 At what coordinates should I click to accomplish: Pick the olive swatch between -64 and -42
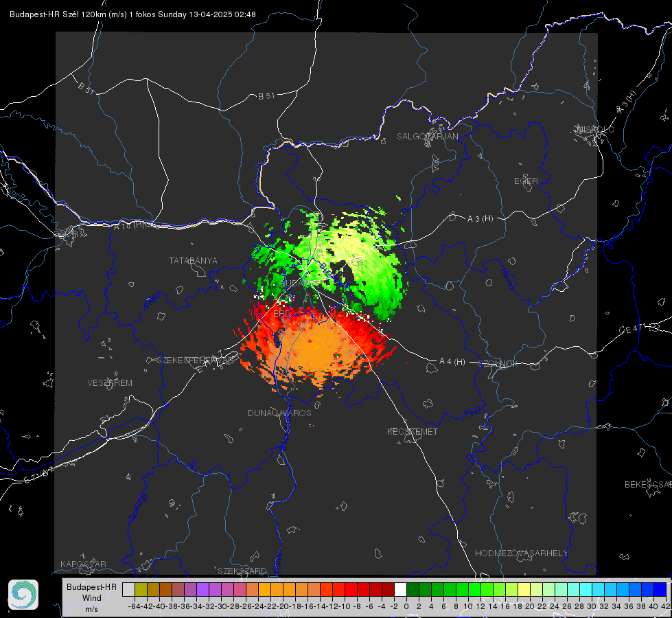click(x=141, y=589)
